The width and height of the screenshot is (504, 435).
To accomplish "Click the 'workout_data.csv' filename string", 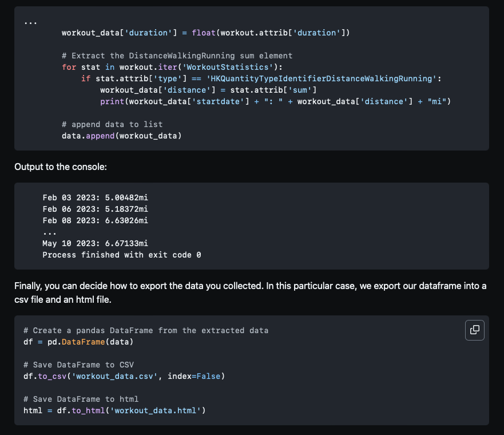I will click(114, 376).
